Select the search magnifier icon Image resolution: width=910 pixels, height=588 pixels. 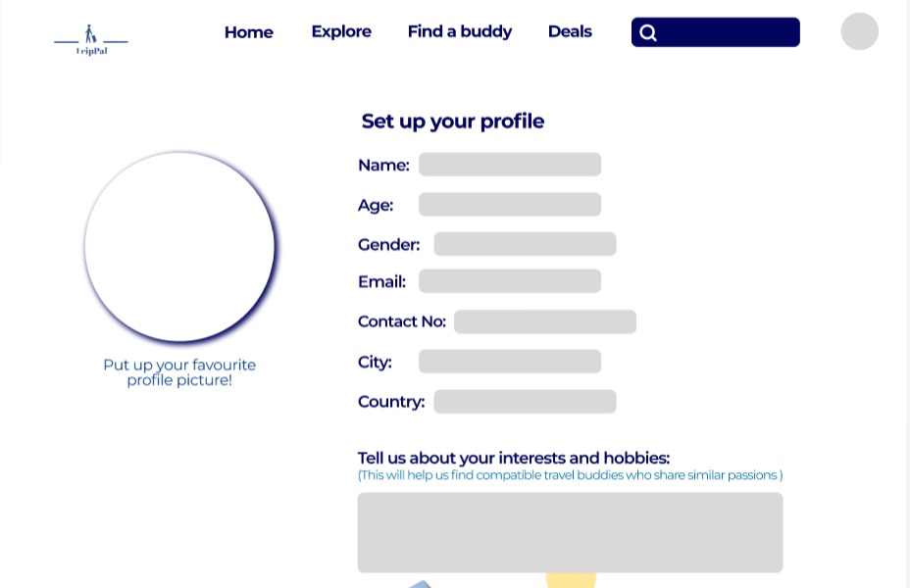[x=648, y=32]
